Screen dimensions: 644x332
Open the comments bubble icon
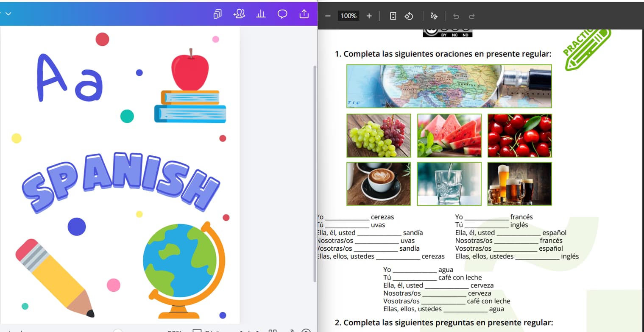point(282,14)
